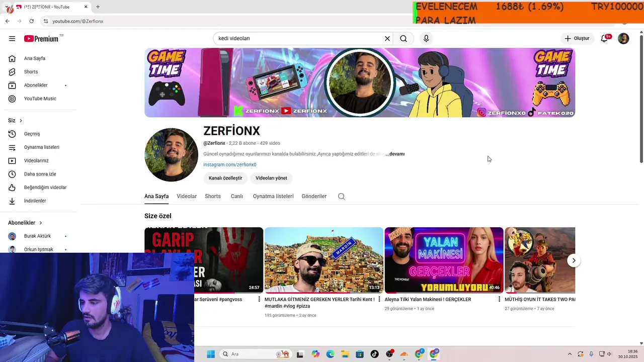This screenshot has width=644, height=362.
Task: Open Microsoft Store from the taskbar
Action: pyautogui.click(x=360, y=354)
